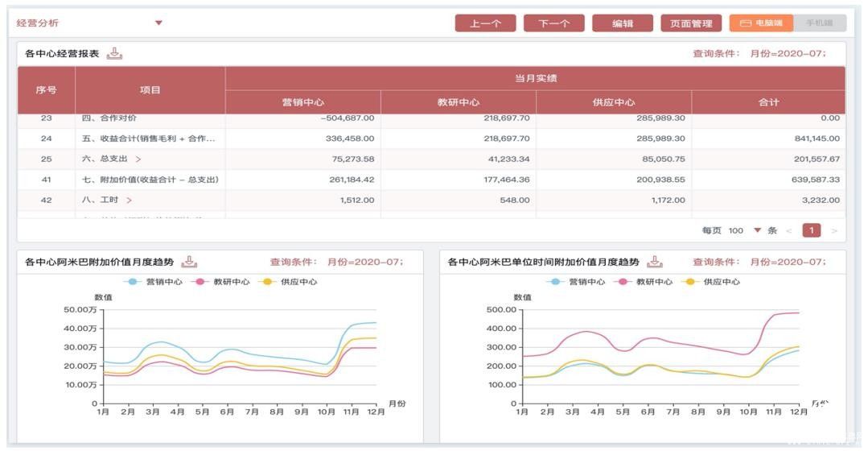Go to previous table page arrow
The height and width of the screenshot is (455, 868).
pyautogui.click(x=789, y=231)
